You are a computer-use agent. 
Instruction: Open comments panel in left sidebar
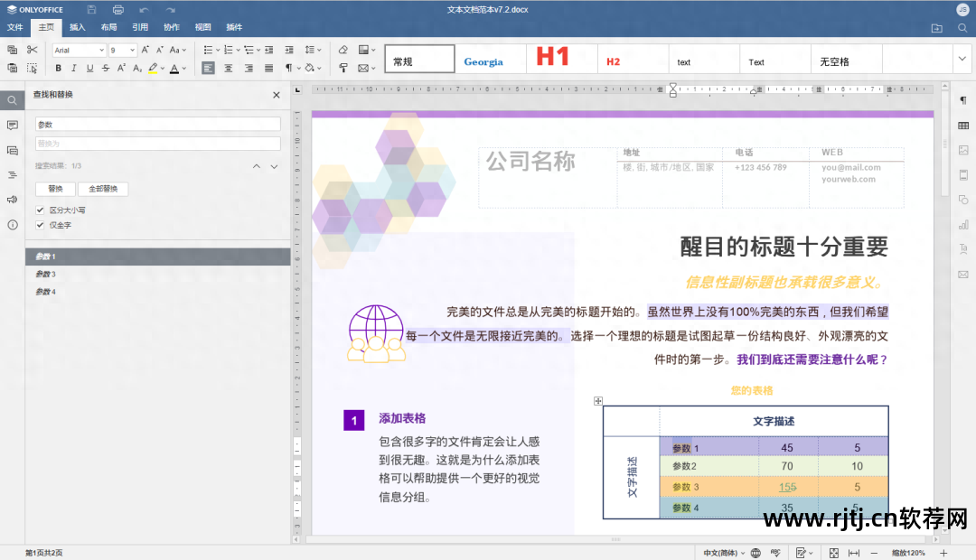12,126
